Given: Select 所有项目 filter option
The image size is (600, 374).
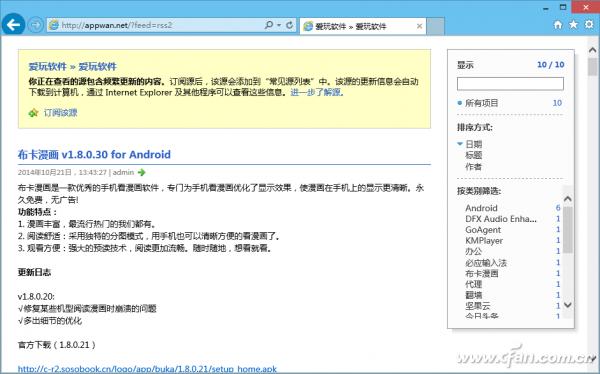Looking at the screenshot, I should (481, 103).
